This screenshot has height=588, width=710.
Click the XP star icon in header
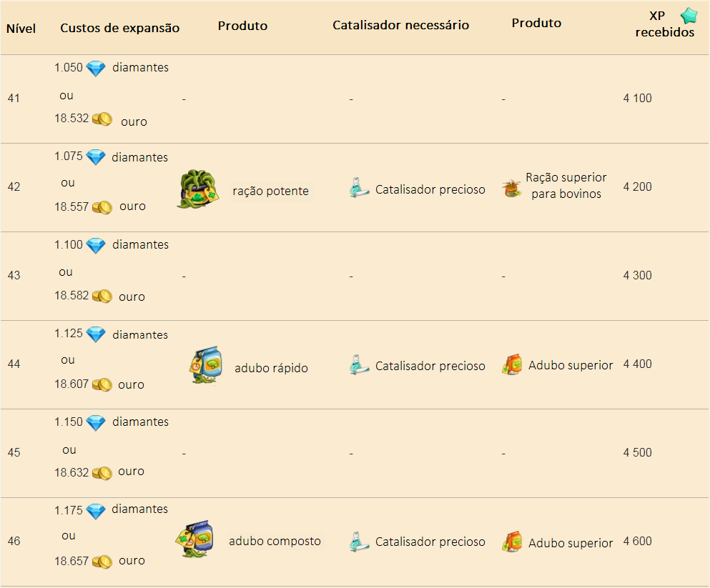click(x=689, y=16)
